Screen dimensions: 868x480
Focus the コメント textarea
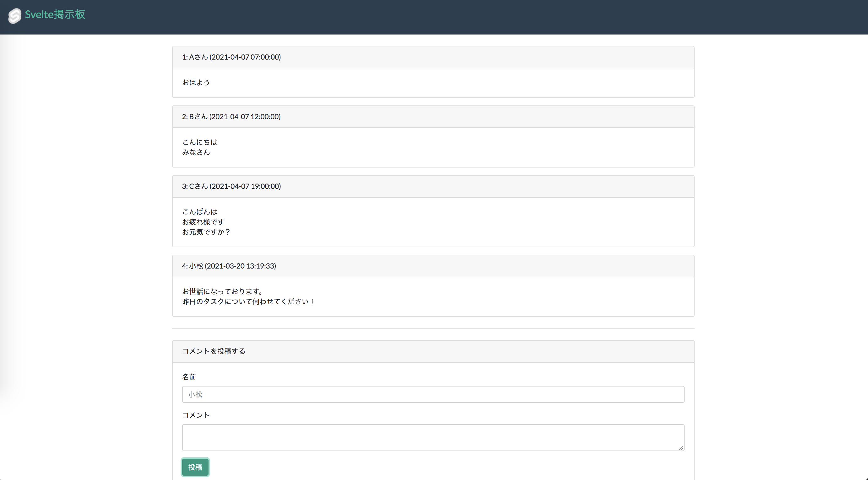click(433, 437)
